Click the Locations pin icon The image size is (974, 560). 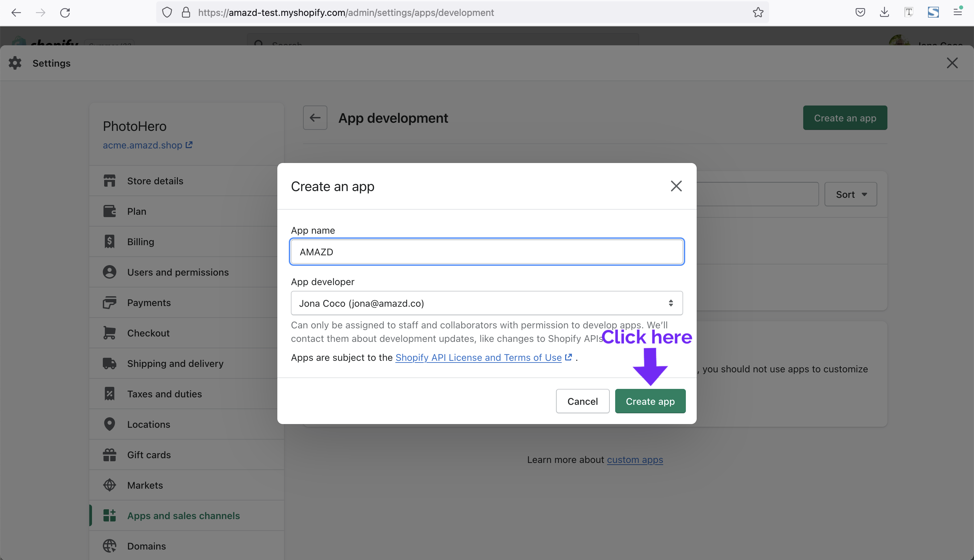tap(110, 424)
